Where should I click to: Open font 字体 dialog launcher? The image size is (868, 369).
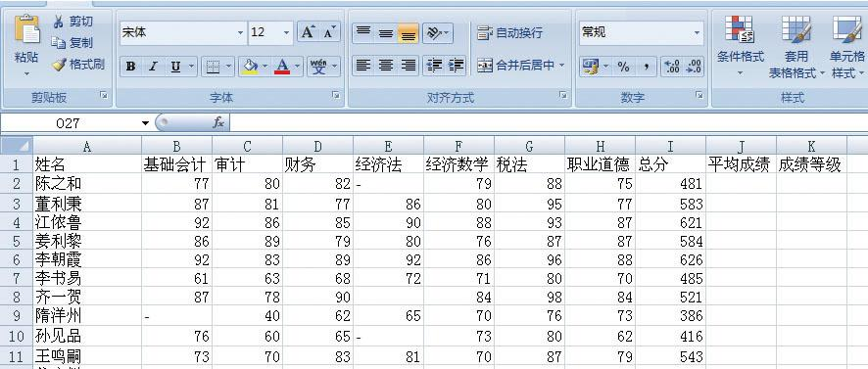pyautogui.click(x=336, y=96)
